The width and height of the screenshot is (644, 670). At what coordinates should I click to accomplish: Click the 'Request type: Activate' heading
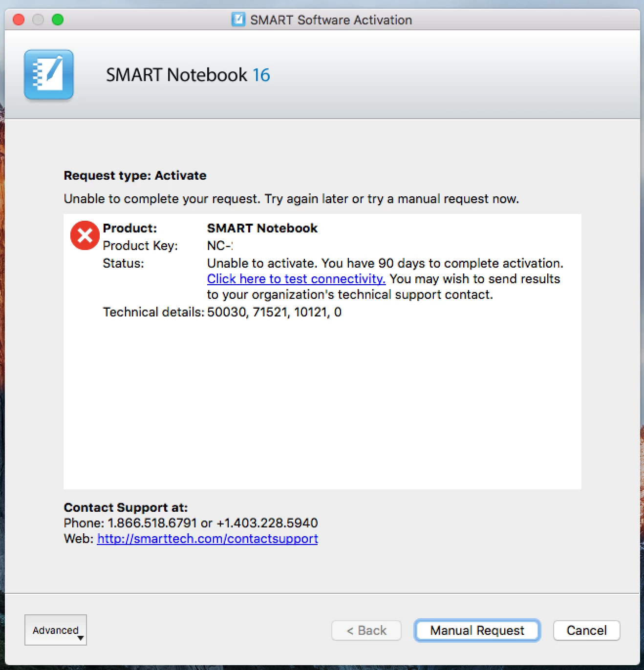[135, 175]
